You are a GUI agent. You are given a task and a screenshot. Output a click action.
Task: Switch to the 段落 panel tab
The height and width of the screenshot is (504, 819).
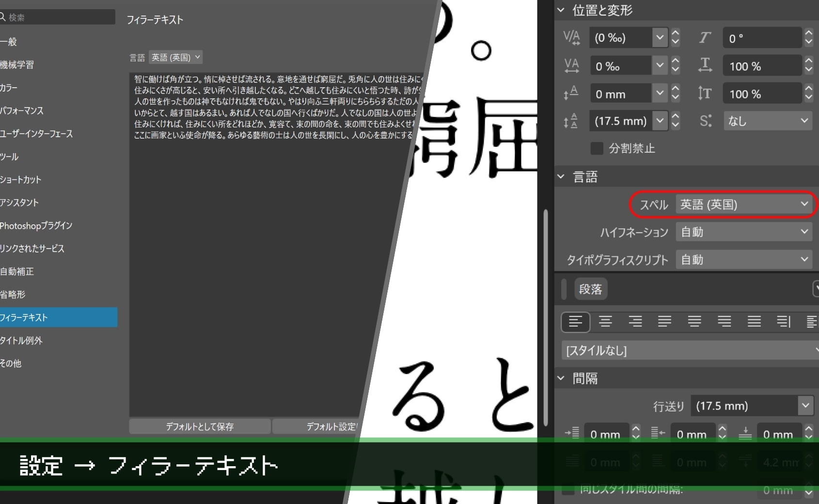coord(590,289)
